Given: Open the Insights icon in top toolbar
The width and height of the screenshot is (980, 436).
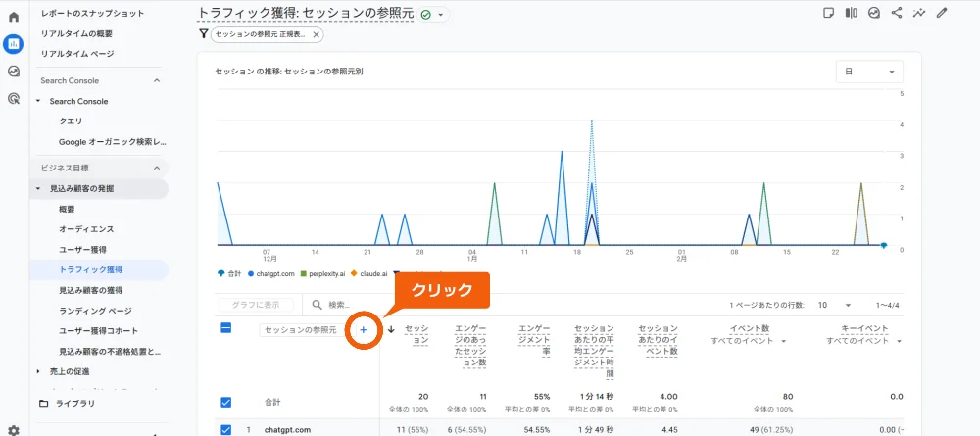Looking at the screenshot, I should coord(919,13).
